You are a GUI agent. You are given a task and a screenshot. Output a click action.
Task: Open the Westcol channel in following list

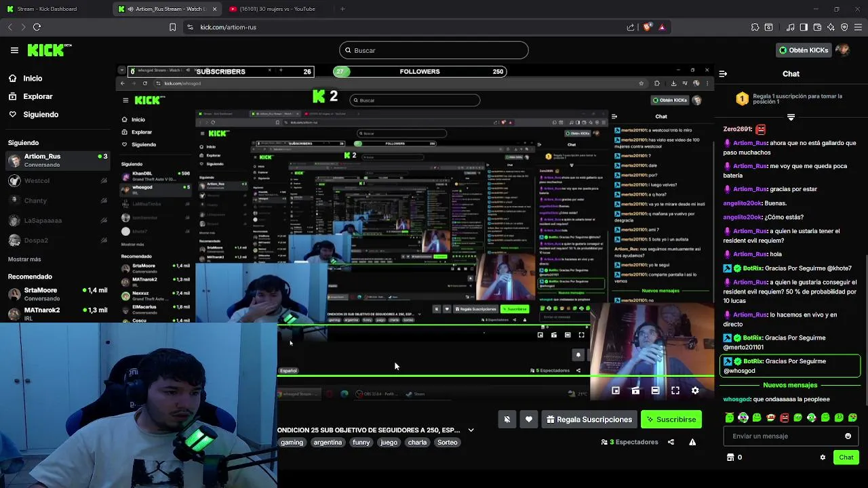coord(57,181)
